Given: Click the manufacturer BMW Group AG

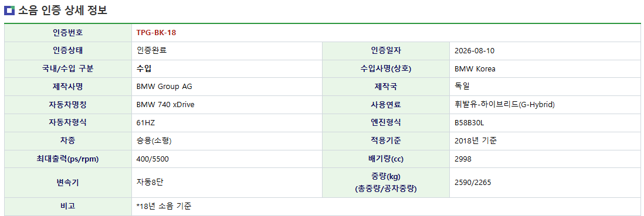Looking at the screenshot, I should click(164, 87).
